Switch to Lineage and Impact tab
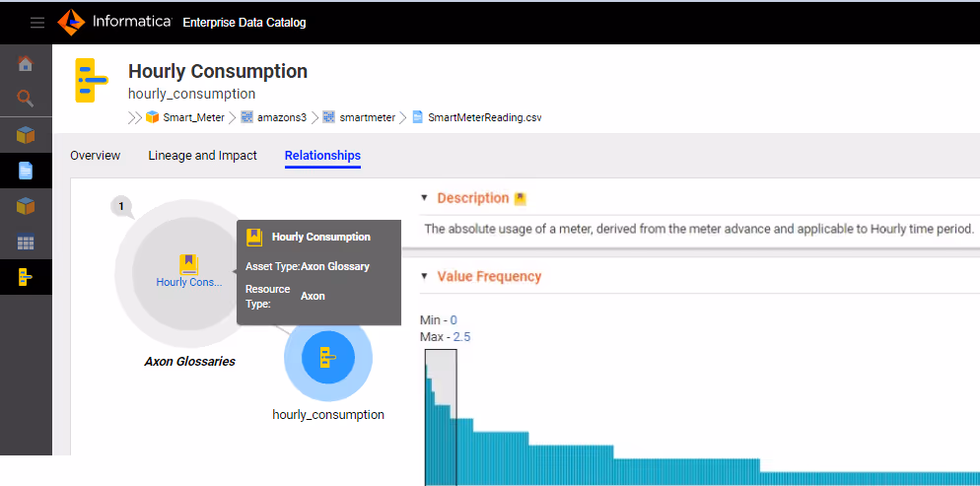980x486 pixels. pos(202,156)
